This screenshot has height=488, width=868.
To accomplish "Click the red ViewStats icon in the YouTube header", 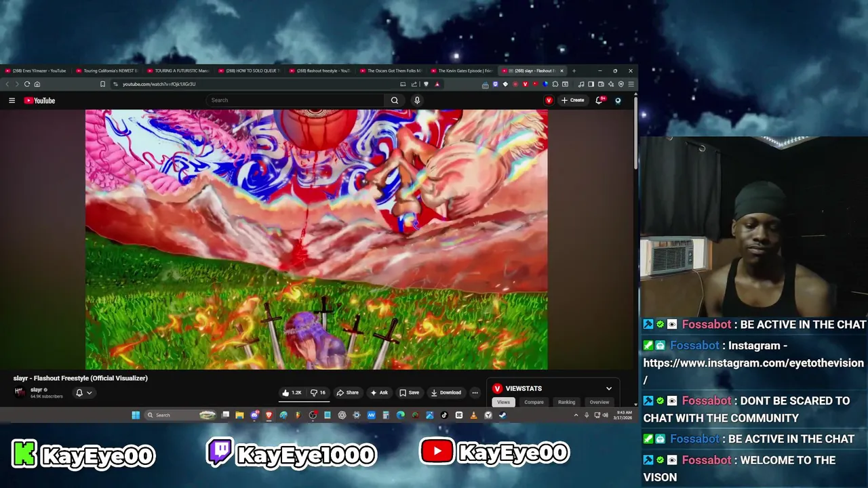I will pyautogui.click(x=549, y=100).
